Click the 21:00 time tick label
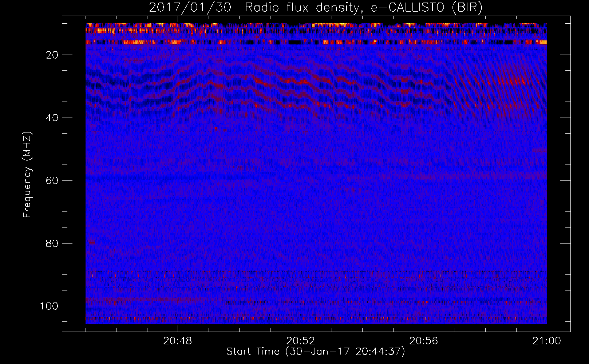589x364 pixels. pyautogui.click(x=546, y=341)
